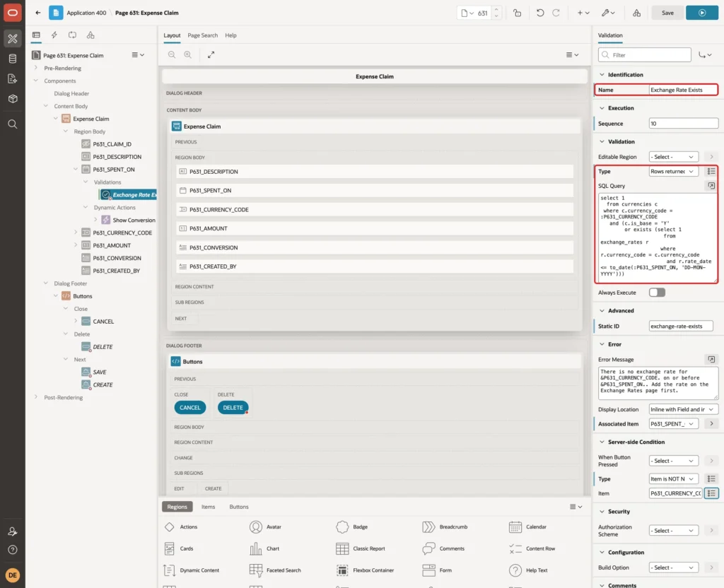The image size is (724, 588).
Task: Select Show Conversion dynamic action in tree
Action: pos(134,220)
